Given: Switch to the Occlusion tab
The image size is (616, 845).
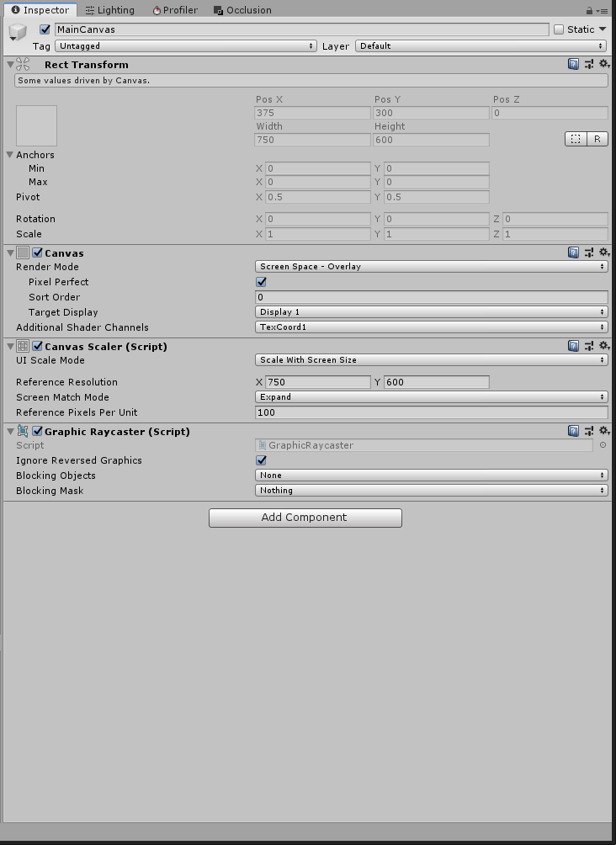Looking at the screenshot, I should 242,10.
